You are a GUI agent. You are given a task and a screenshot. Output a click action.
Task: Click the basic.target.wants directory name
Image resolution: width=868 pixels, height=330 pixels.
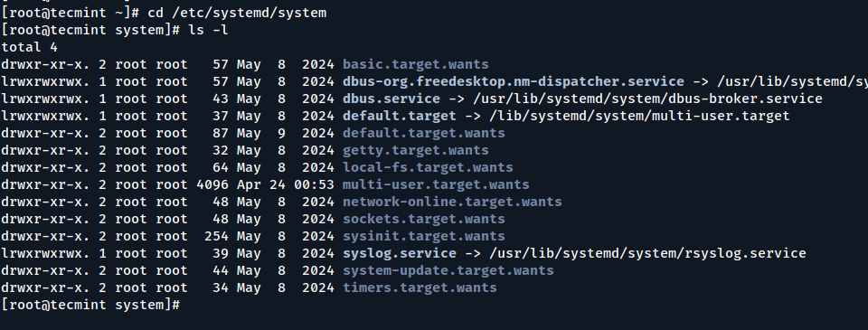(416, 65)
